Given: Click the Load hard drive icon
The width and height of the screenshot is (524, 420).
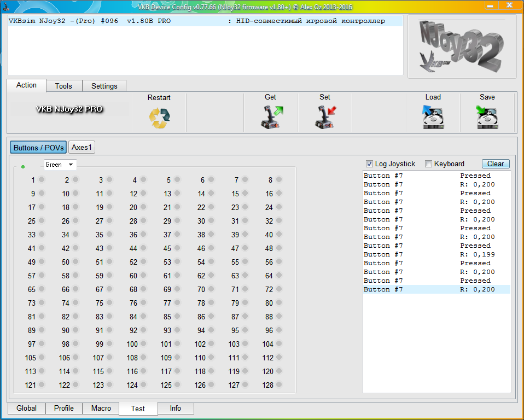Looking at the screenshot, I should (x=433, y=117).
